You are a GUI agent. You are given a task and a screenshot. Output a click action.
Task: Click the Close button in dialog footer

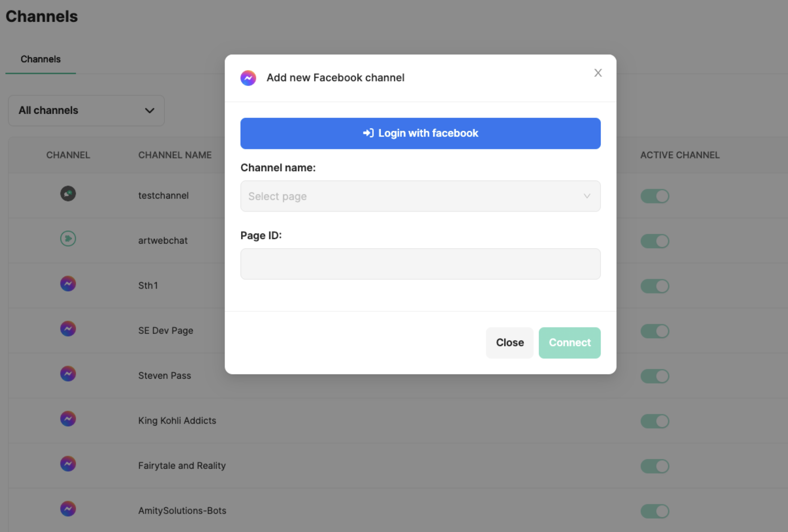click(x=510, y=343)
